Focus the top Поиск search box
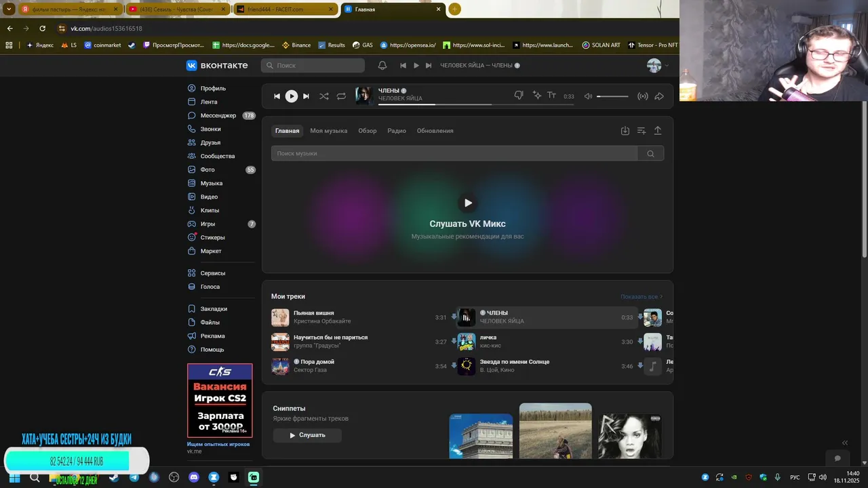Viewport: 868px width, 488px height. pyautogui.click(x=313, y=65)
